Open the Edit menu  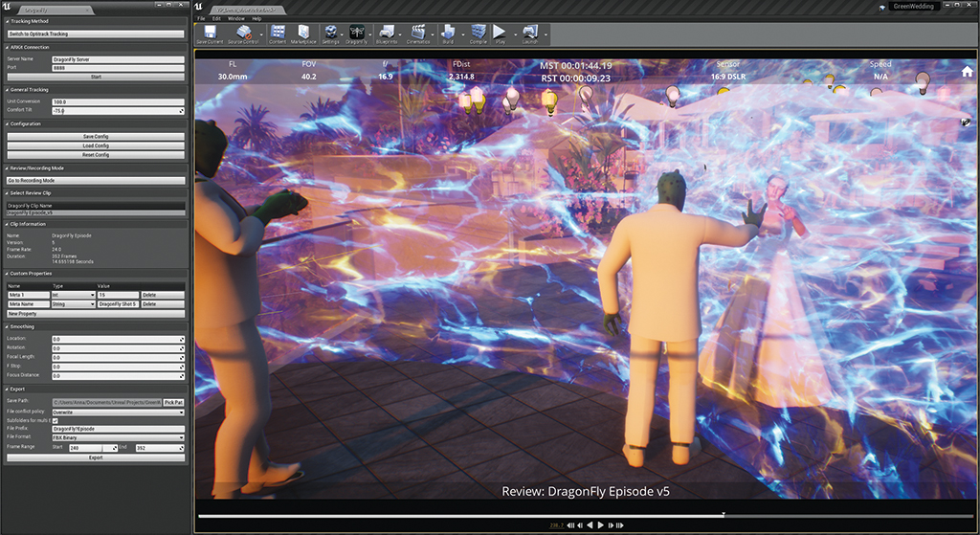[x=217, y=18]
